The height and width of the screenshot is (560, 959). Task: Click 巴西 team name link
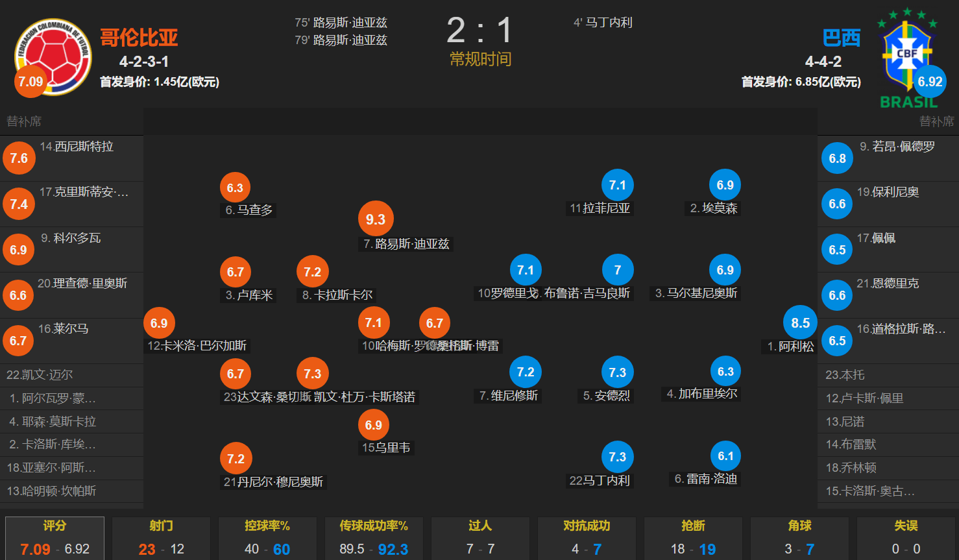[842, 38]
